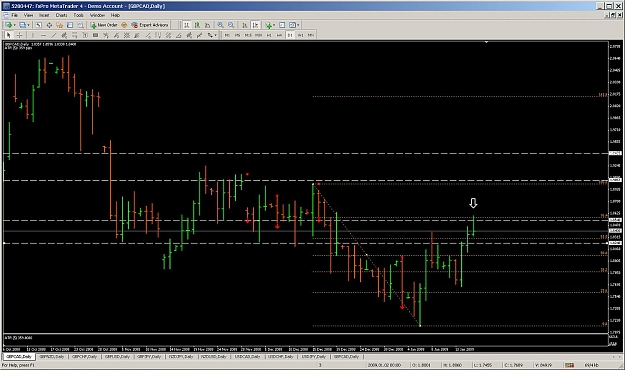Open the View menu
625x370 pixels.
pos(28,15)
